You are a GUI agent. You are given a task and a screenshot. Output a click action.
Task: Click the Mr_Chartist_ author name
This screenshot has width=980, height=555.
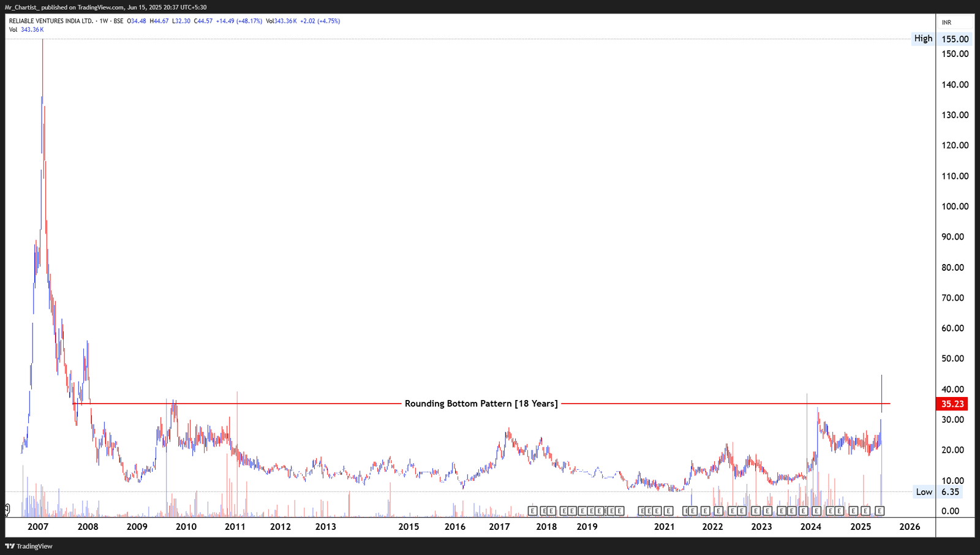[23, 8]
